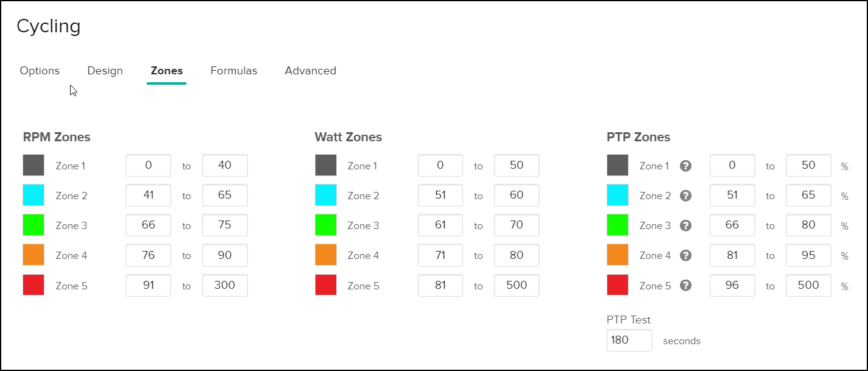Select the PTP Zone 3 upper percentage field
Image resolution: width=868 pixels, height=371 pixels.
click(808, 225)
